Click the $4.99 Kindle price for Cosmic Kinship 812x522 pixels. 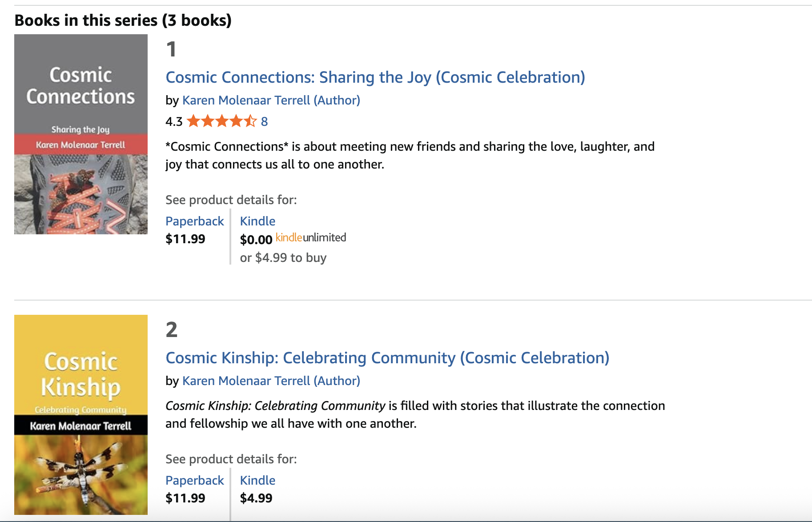click(256, 498)
